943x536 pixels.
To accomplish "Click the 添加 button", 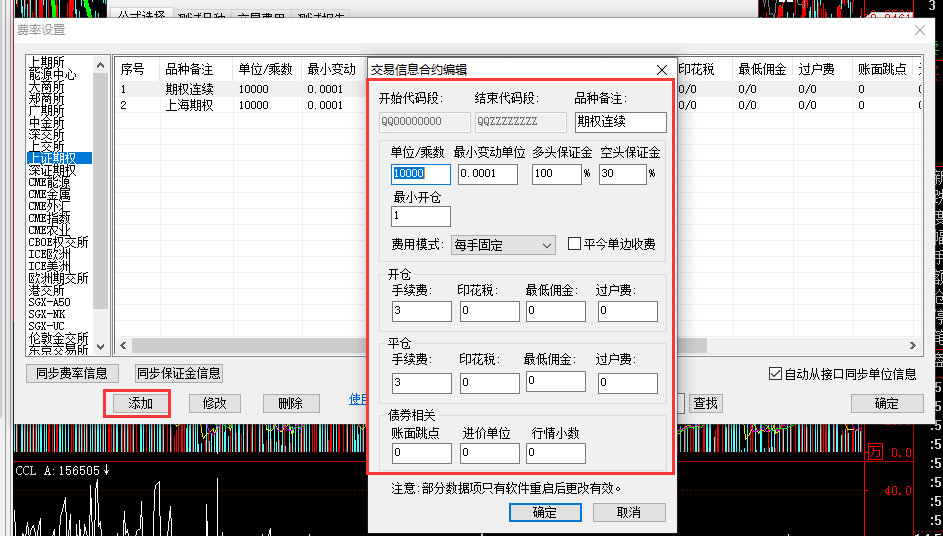I will click(x=139, y=403).
